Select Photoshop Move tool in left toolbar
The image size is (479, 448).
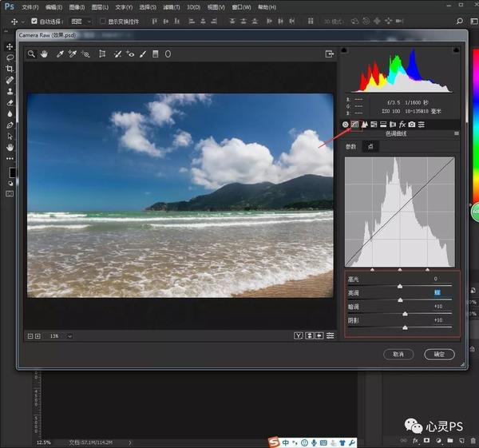[x=10, y=46]
